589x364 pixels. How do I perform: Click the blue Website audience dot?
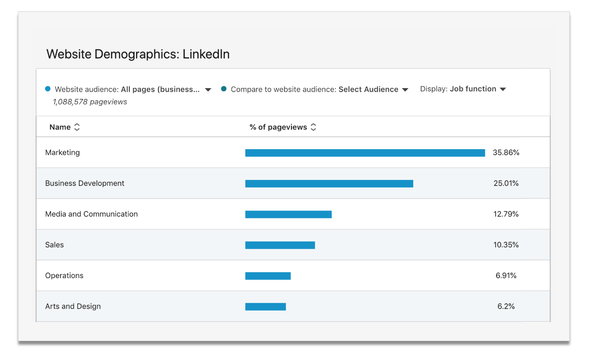tap(48, 89)
